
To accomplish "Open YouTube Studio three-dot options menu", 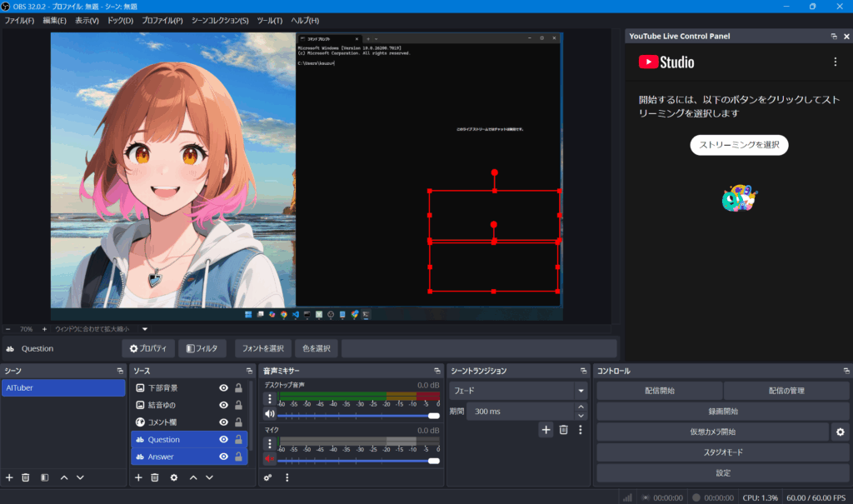I will click(x=836, y=62).
